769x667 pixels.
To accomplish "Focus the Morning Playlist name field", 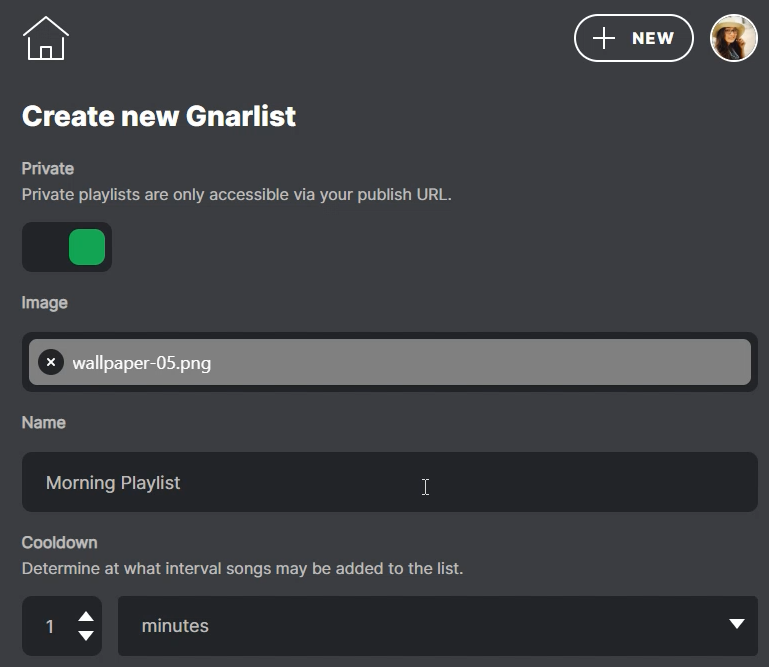I will (389, 482).
